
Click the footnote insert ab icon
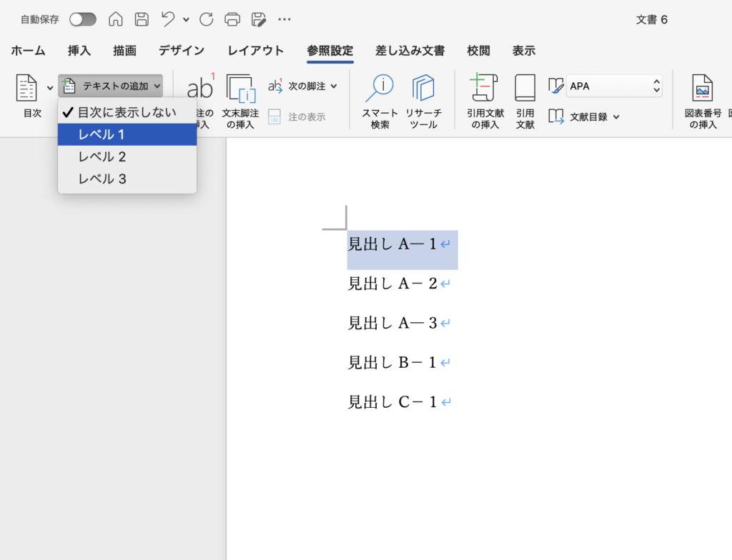[201, 87]
